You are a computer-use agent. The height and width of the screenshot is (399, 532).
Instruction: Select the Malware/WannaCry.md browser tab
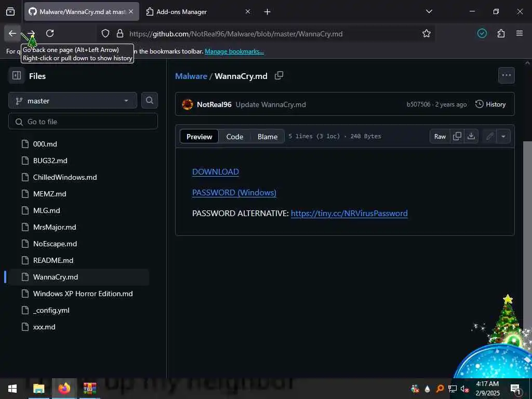82,11
